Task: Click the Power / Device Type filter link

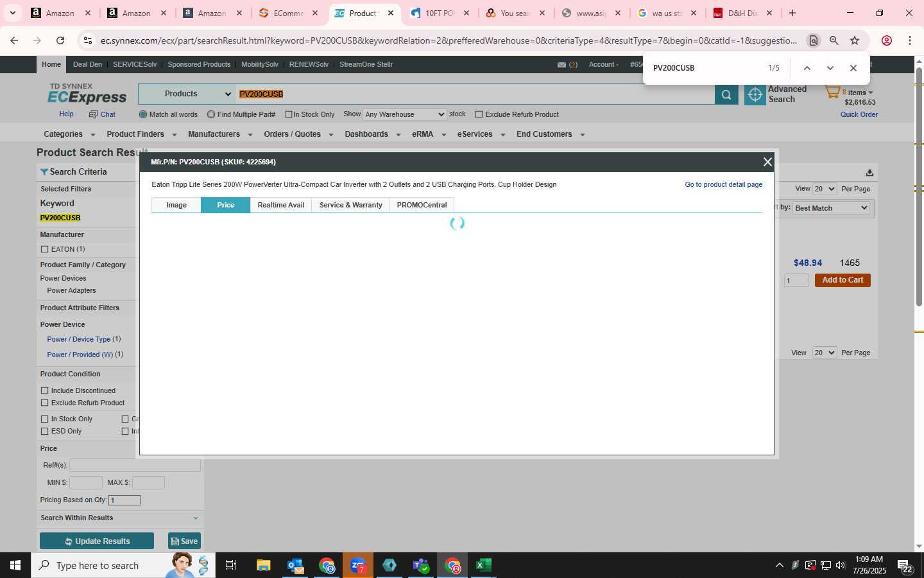Action: pyautogui.click(x=79, y=339)
